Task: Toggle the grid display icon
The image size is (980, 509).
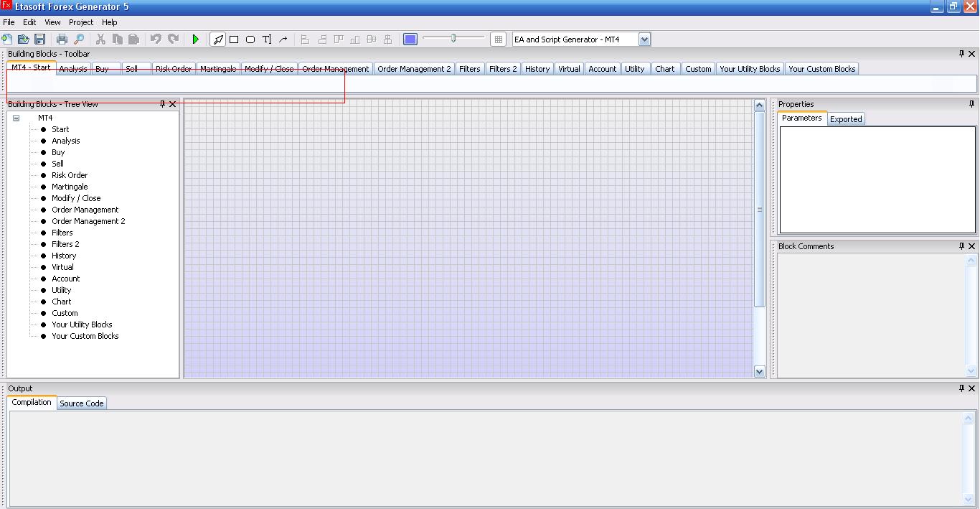Action: [x=499, y=39]
